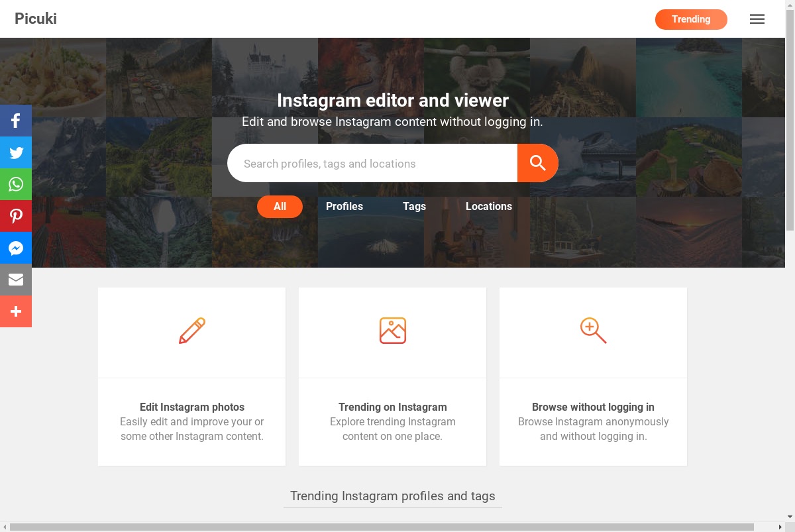This screenshot has height=532, width=795.
Task: Open more sharing options plus icon
Action: point(16,311)
